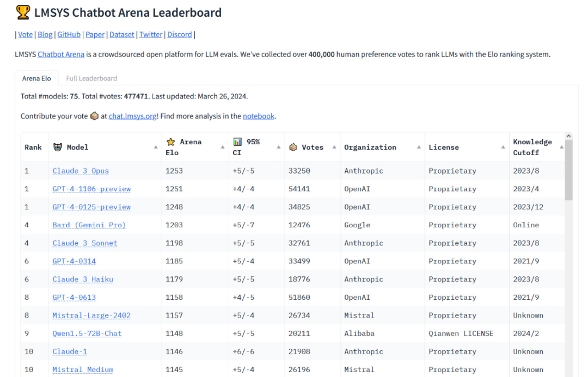Screen dimensions: 588x377
Task: Select the votes value 54141
Action: [299, 189]
